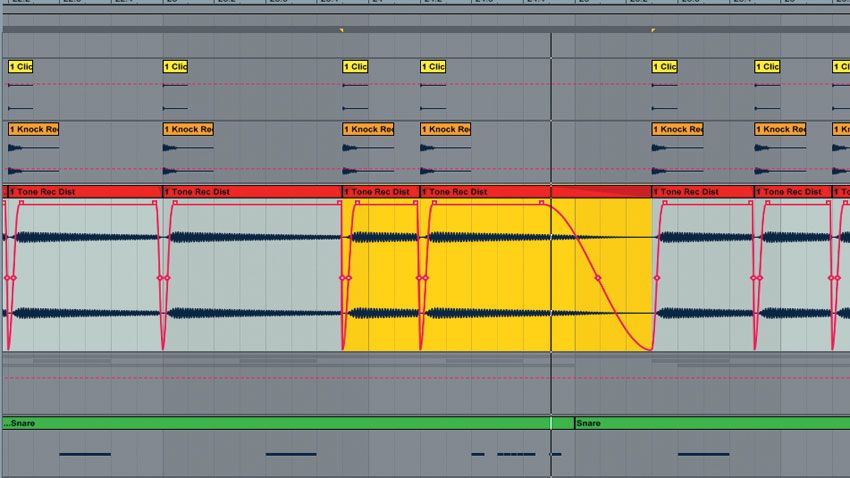Click the second '1 Tone Rec Dist' clip header

(x=252, y=192)
